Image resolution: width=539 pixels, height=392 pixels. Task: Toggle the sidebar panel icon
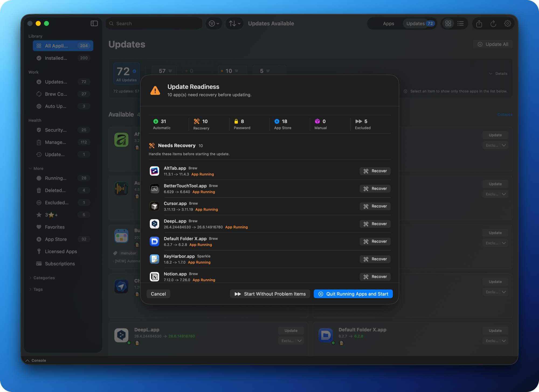[94, 23]
